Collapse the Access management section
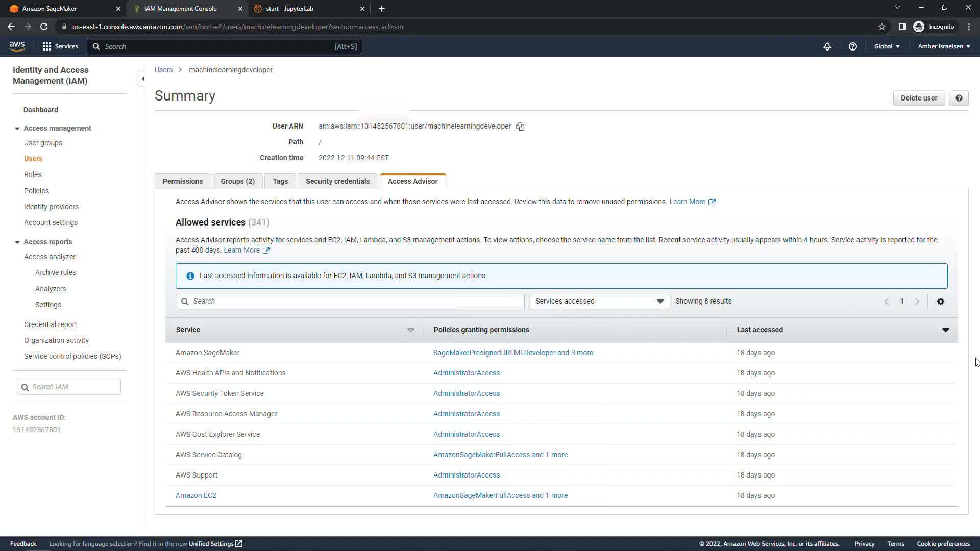Image resolution: width=980 pixels, height=551 pixels. (17, 129)
